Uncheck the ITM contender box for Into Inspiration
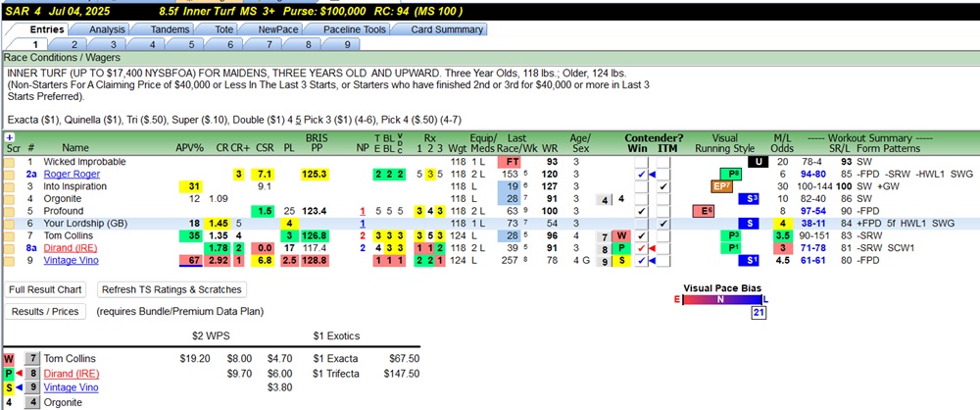Image resolution: width=980 pixels, height=410 pixels. click(x=663, y=186)
